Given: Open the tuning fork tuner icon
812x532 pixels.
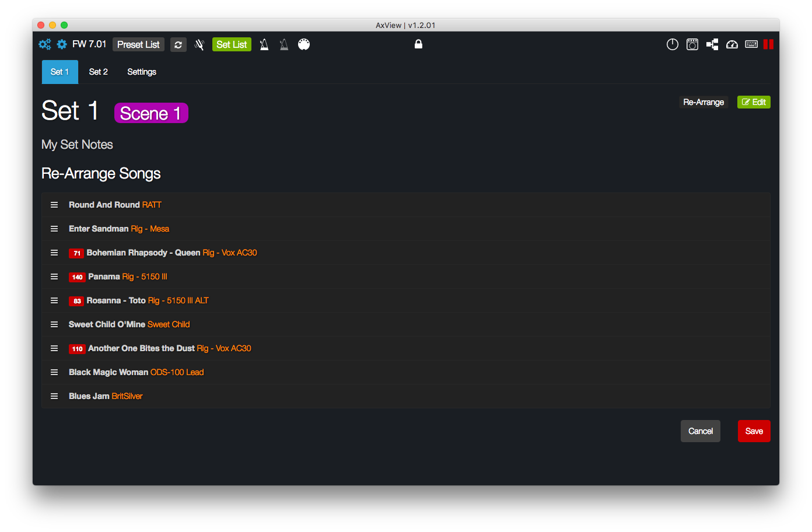Looking at the screenshot, I should [199, 44].
